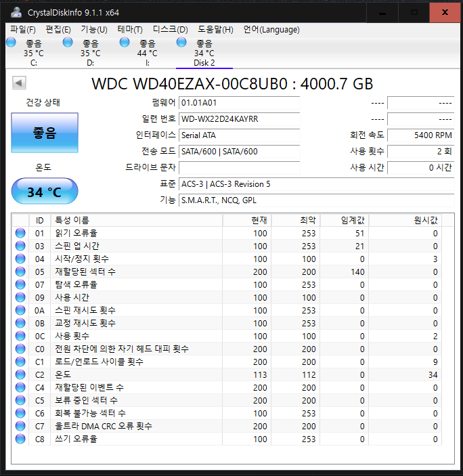This screenshot has width=463, height=476.
Task: Click the interface field Serial ATA
Action: (x=240, y=135)
